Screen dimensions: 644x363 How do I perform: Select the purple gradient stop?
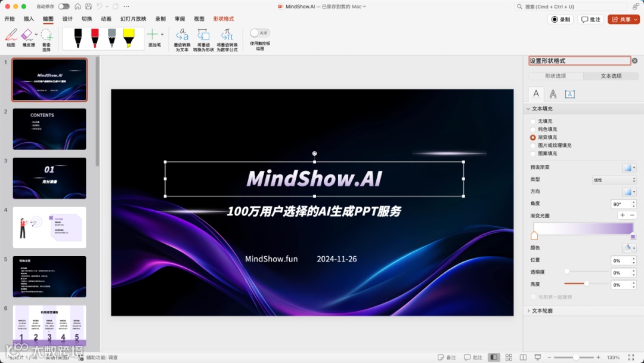(633, 236)
